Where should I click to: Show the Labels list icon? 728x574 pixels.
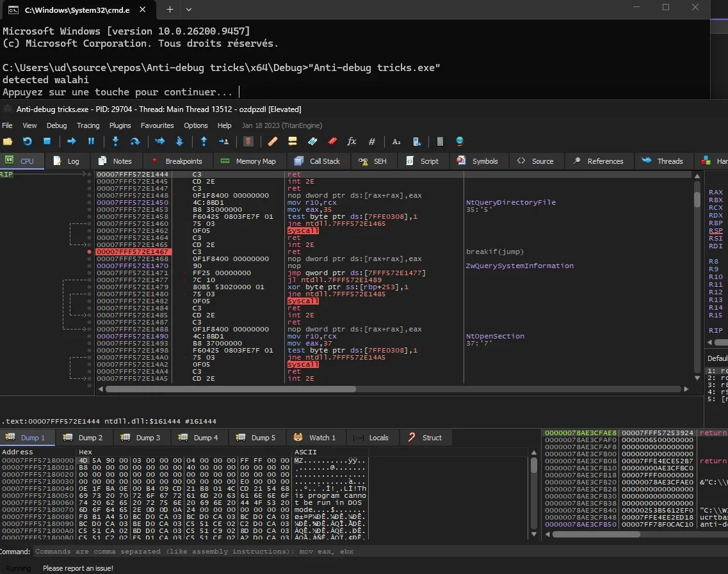(x=312, y=141)
